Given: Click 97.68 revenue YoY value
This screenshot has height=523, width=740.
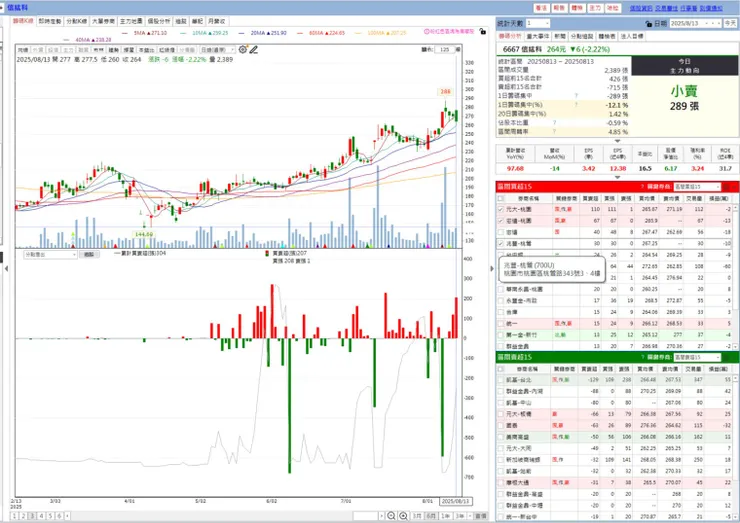Looking at the screenshot, I should click(515, 169).
